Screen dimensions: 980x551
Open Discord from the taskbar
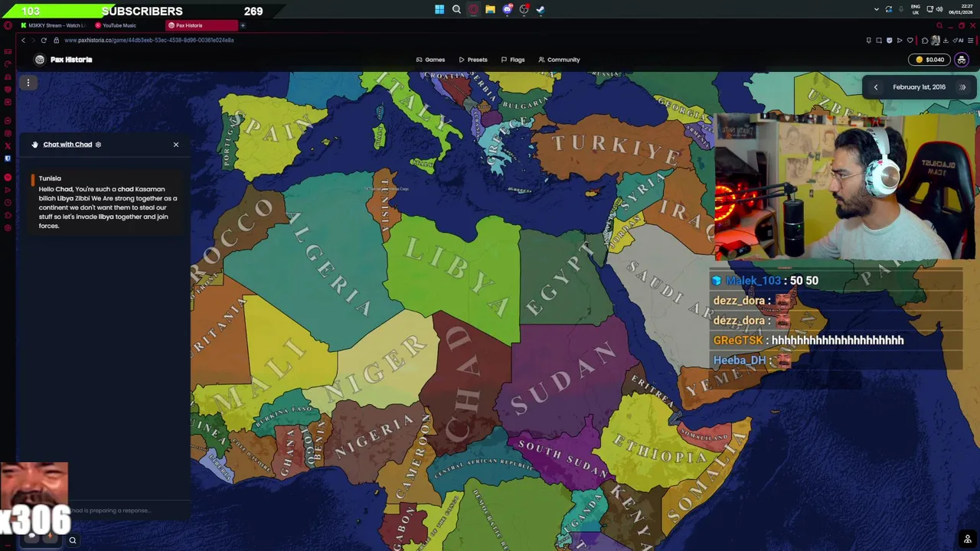(507, 10)
